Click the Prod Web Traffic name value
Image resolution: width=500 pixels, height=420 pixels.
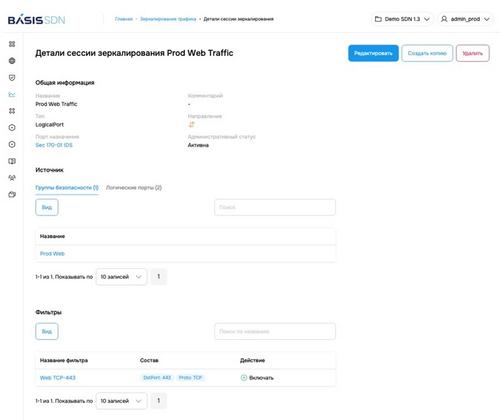pos(56,104)
